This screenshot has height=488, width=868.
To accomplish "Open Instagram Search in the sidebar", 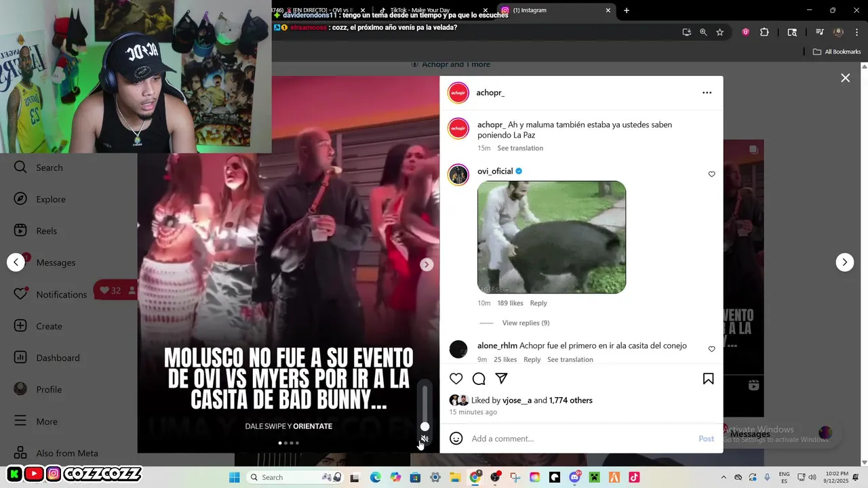I will coord(39,167).
